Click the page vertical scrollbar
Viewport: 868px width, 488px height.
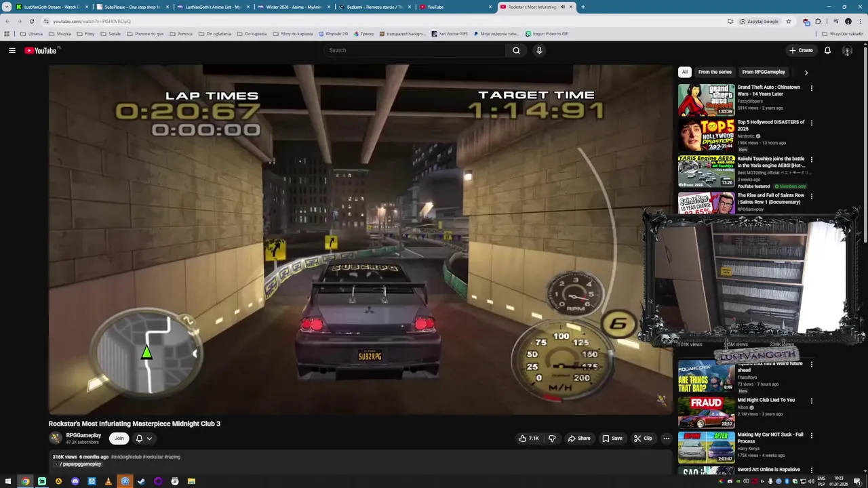point(865,142)
